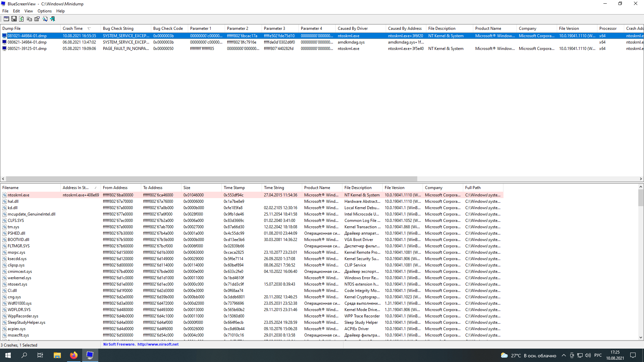Viewport: 644px width, 362px height.
Task: Open the File menu
Action: (x=5, y=11)
